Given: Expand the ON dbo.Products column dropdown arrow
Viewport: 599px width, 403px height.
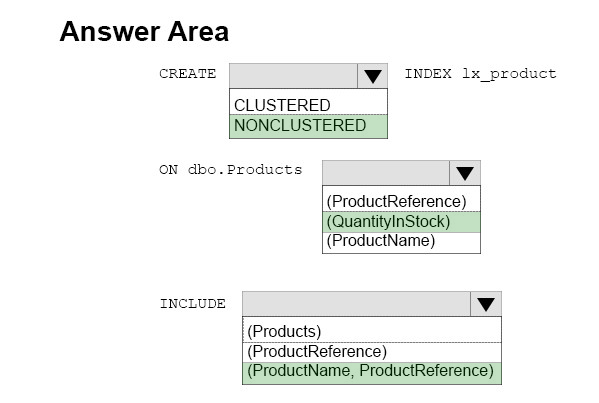Looking at the screenshot, I should coord(465,173).
